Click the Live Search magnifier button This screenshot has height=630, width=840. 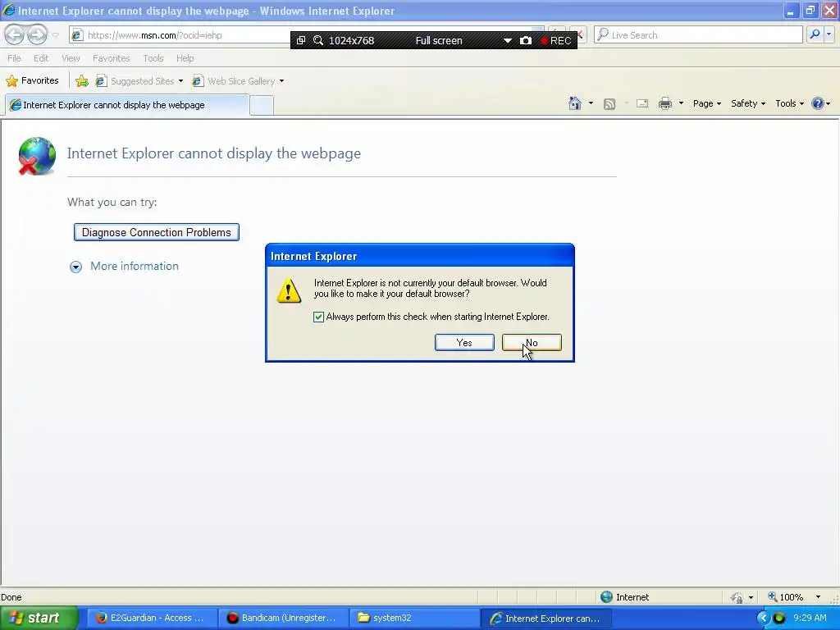coord(815,34)
